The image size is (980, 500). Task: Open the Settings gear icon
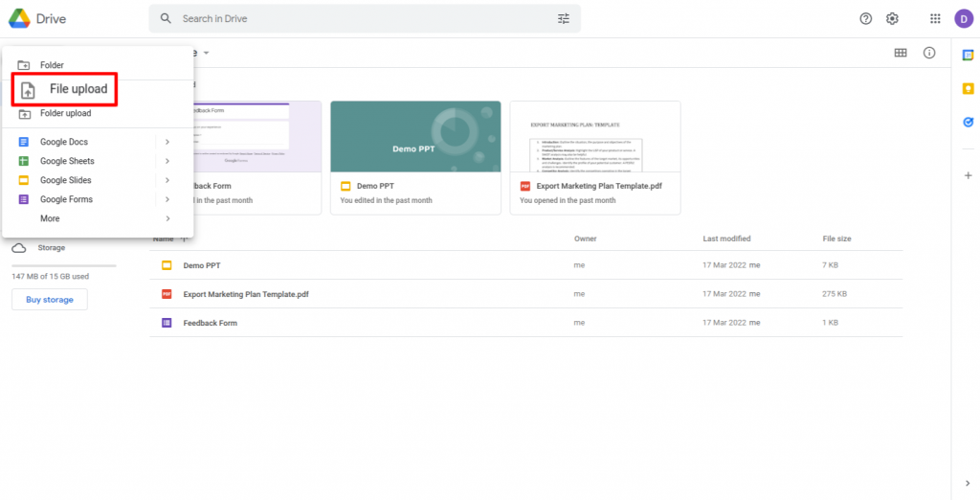click(x=892, y=18)
